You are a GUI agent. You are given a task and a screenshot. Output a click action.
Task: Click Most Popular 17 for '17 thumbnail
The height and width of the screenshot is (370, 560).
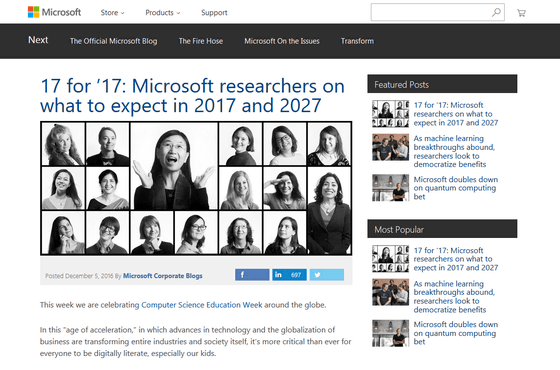[x=390, y=259]
